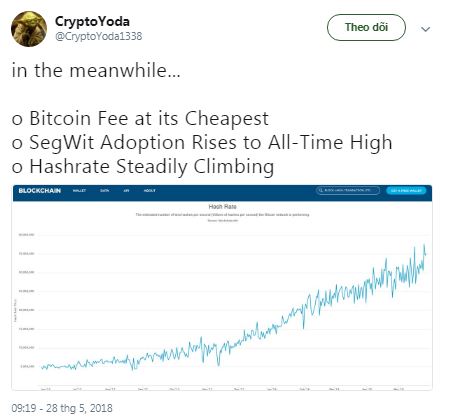Select the DATA menu item
Viewport: 450px width, 420px height.
click(105, 191)
